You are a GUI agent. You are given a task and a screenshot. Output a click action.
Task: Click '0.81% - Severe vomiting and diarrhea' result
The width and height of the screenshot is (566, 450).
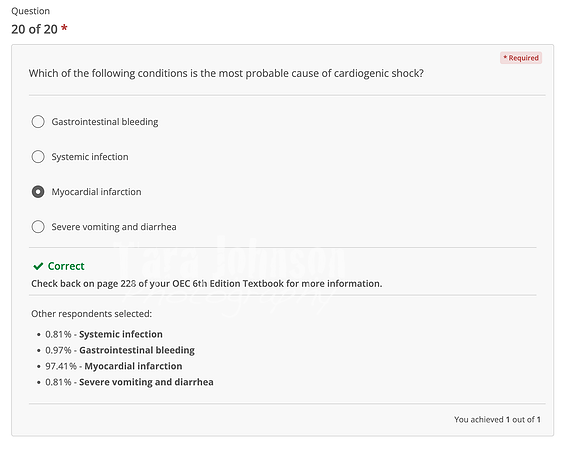tap(129, 382)
